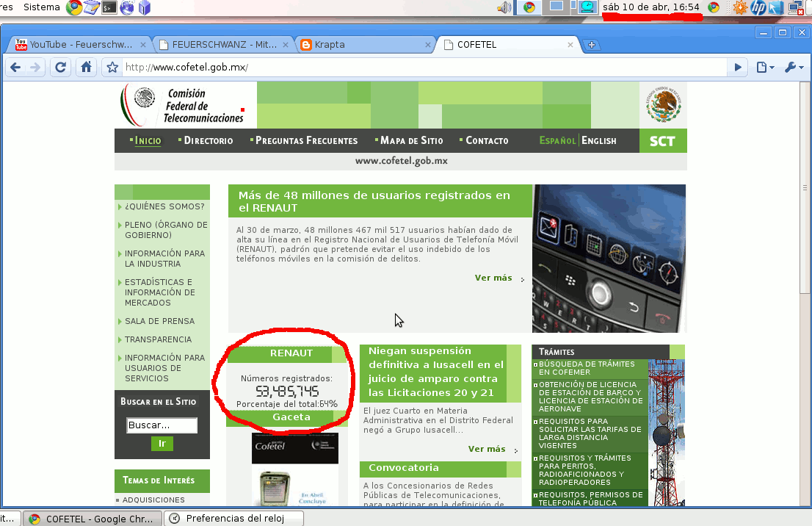Switch to the Krapta tab
This screenshot has height=526, width=812.
click(x=366, y=45)
